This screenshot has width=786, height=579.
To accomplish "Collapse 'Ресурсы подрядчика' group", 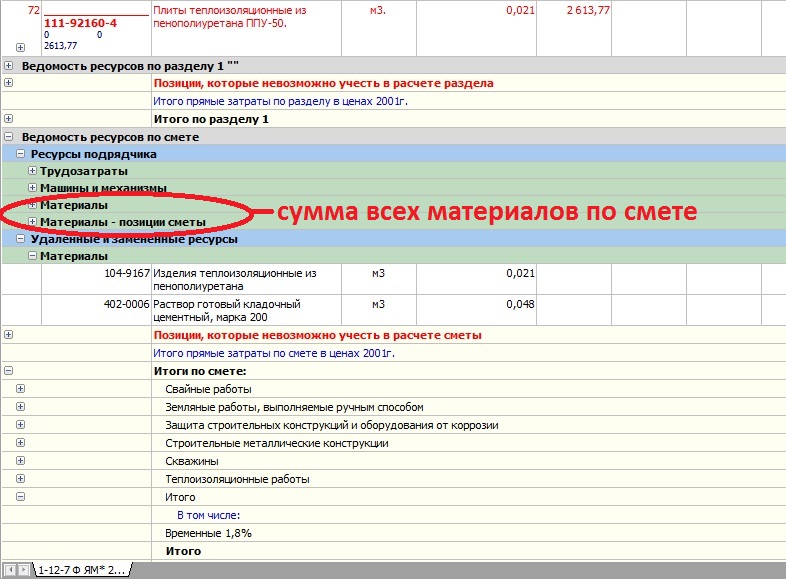I will coord(20,154).
